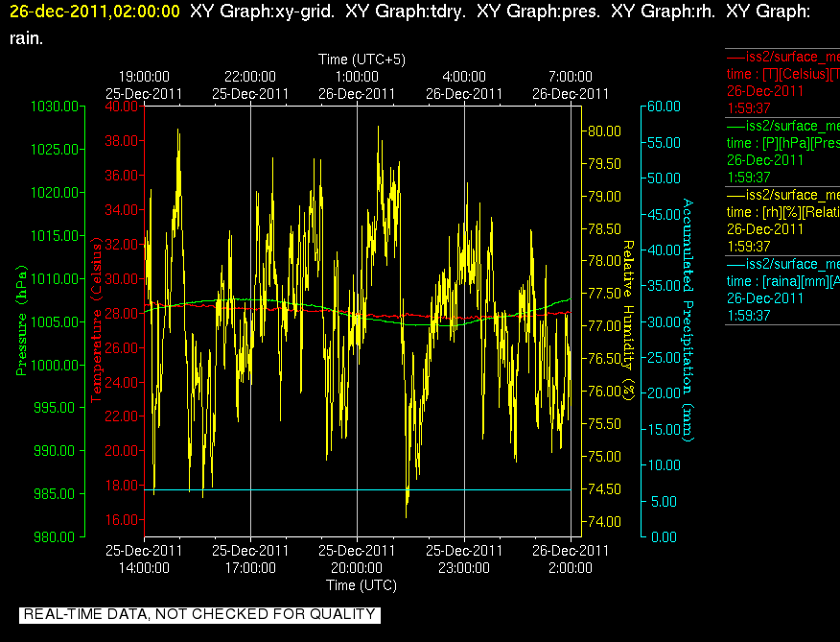Click the red temperature legend entry
Screen dimensions: 840x642
pyautogui.click(x=782, y=83)
